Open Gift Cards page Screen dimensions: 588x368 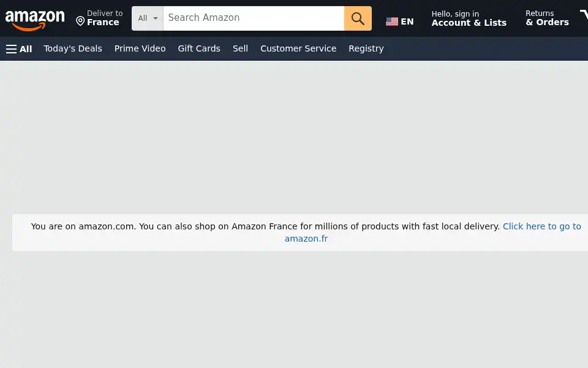coord(198,48)
